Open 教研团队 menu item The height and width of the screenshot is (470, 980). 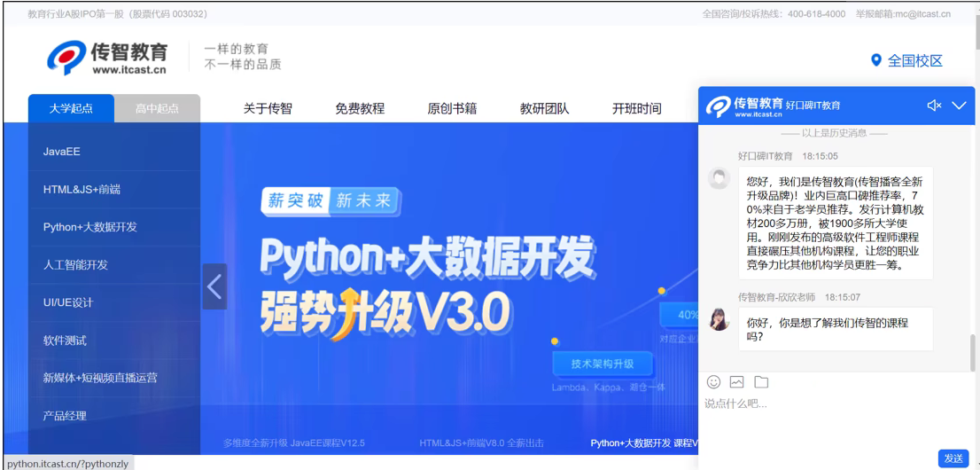tap(544, 108)
